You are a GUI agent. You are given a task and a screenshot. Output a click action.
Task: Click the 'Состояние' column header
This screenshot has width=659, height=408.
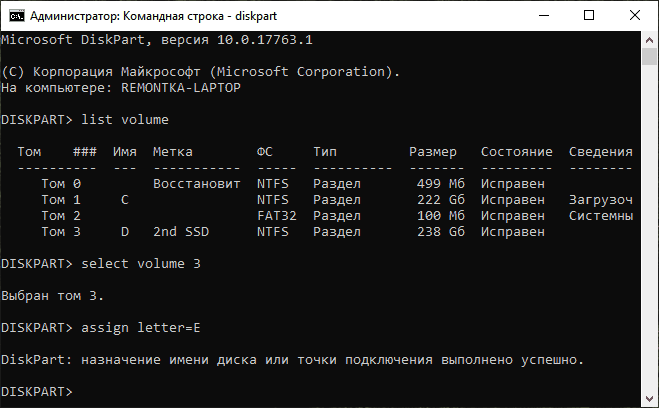tap(516, 152)
